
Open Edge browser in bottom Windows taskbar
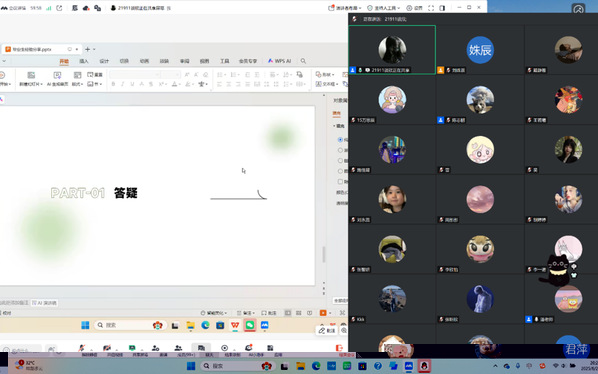(316, 366)
